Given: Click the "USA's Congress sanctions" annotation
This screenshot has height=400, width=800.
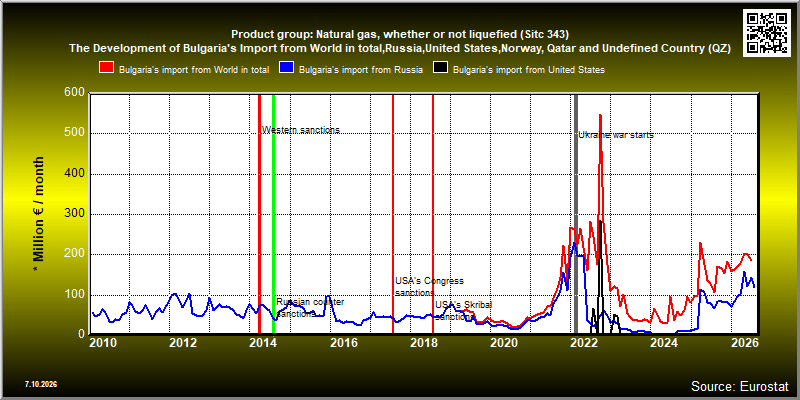Looking at the screenshot, I should 429,287.
